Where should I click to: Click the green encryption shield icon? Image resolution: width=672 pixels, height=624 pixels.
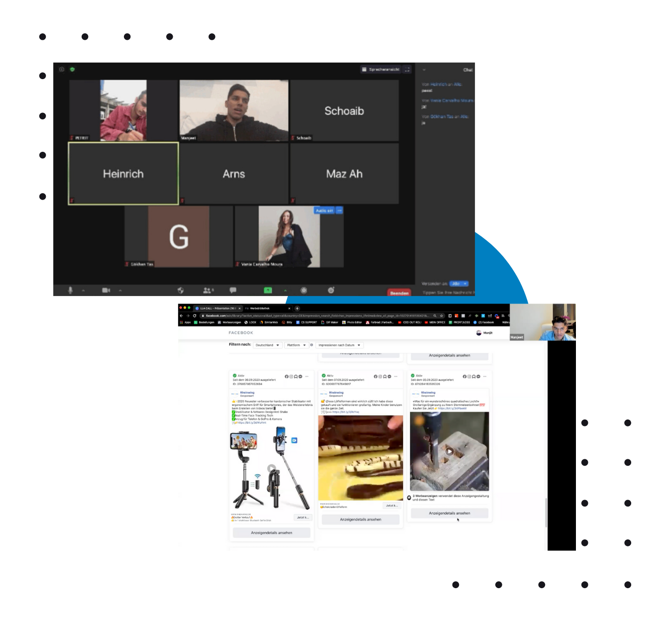[x=72, y=69]
